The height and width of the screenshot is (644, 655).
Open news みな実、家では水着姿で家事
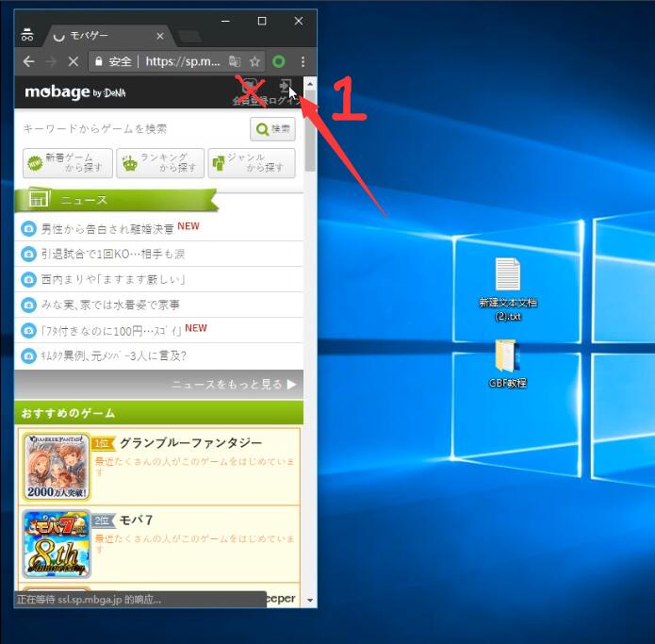tap(110, 305)
